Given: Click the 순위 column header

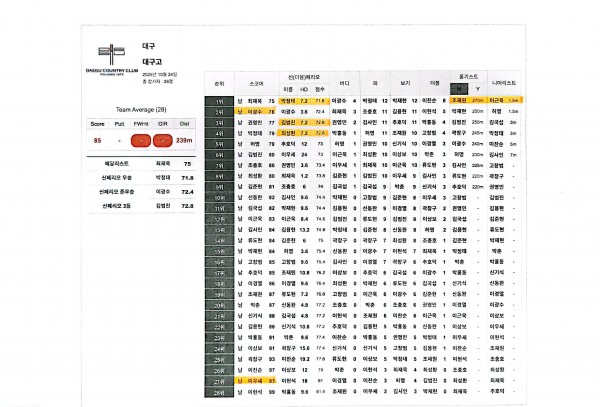Looking at the screenshot, I should pos(218,84).
